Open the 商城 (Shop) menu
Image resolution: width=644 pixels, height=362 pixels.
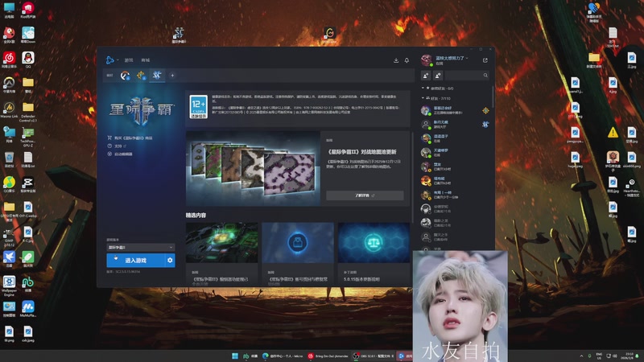pos(146,60)
